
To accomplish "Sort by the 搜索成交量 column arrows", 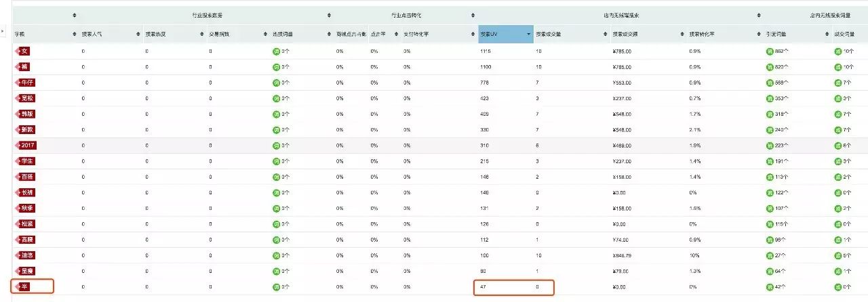I will [x=606, y=34].
